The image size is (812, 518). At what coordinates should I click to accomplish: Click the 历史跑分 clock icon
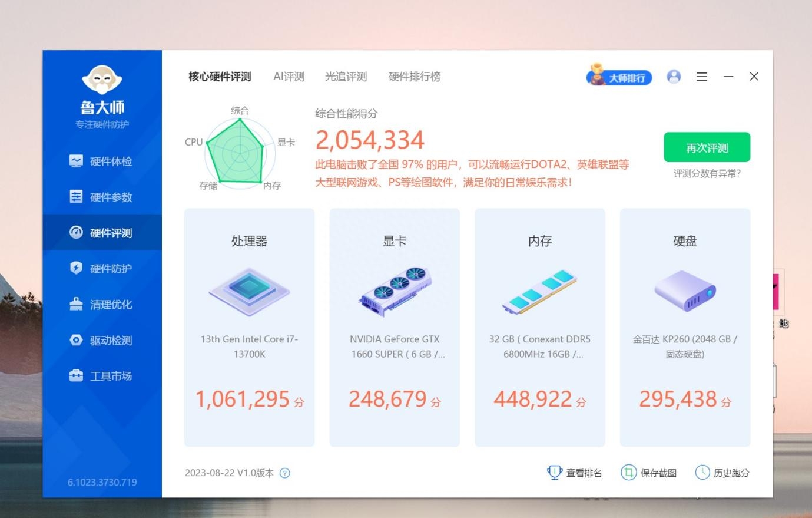click(x=702, y=473)
